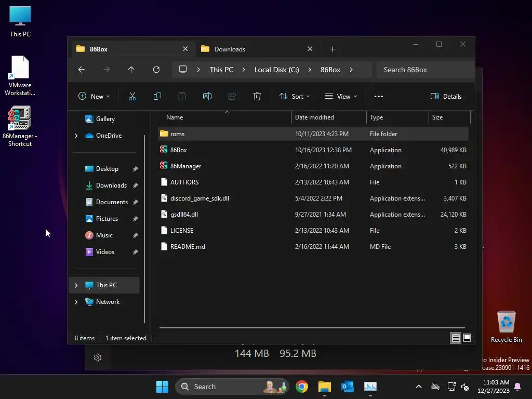Click the Cut scissors icon
The width and height of the screenshot is (532, 399).
click(x=132, y=96)
